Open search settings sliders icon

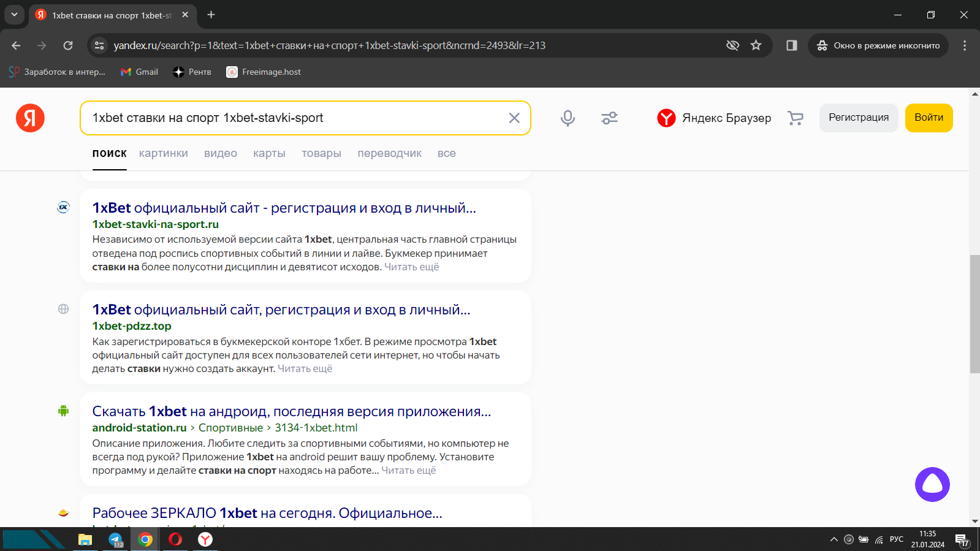pyautogui.click(x=609, y=118)
